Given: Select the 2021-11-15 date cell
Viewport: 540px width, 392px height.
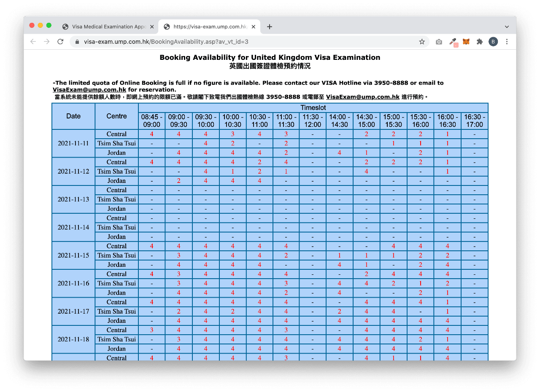Looking at the screenshot, I should point(73,255).
